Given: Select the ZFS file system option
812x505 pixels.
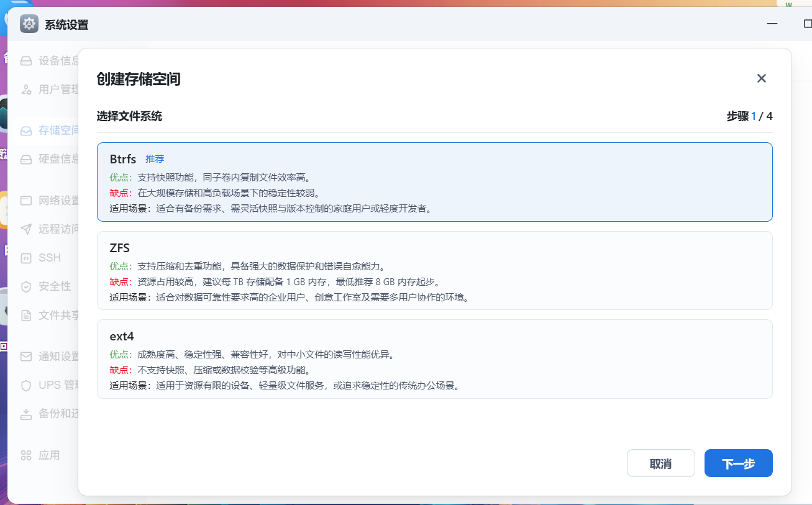Looking at the screenshot, I should [x=434, y=270].
